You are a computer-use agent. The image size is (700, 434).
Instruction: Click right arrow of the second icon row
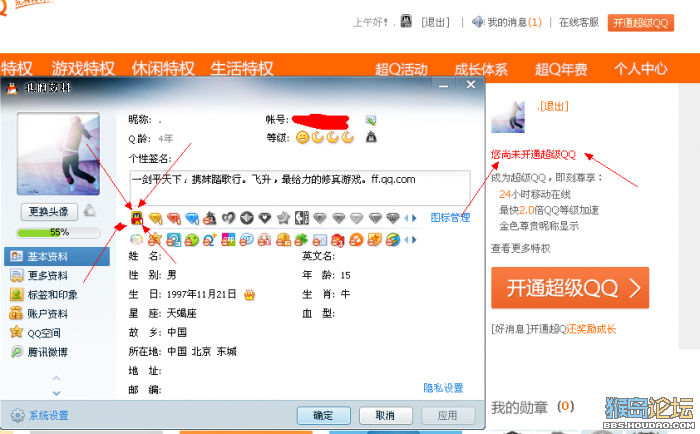[415, 240]
